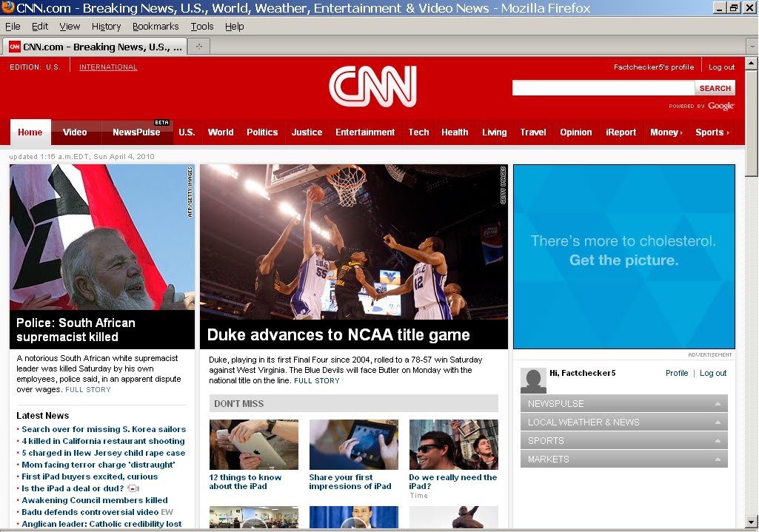Open 'Search over for missing S. Korea sailors'
This screenshot has height=532, width=759.
point(104,429)
